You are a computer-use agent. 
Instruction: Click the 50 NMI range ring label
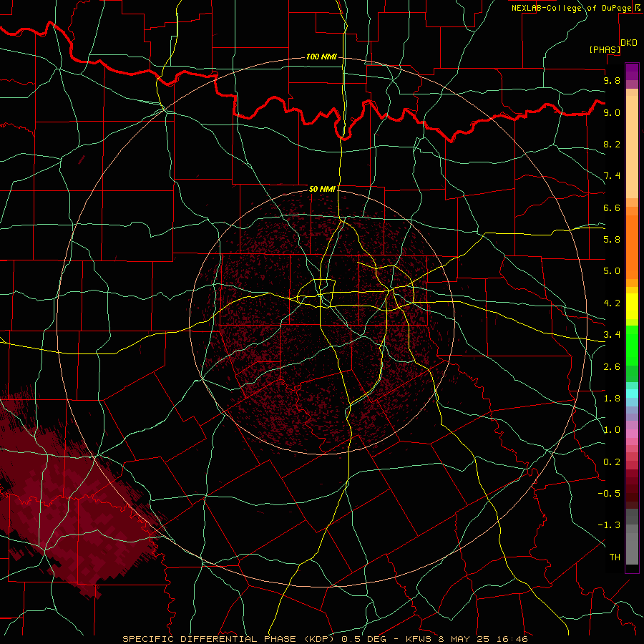pyautogui.click(x=322, y=189)
